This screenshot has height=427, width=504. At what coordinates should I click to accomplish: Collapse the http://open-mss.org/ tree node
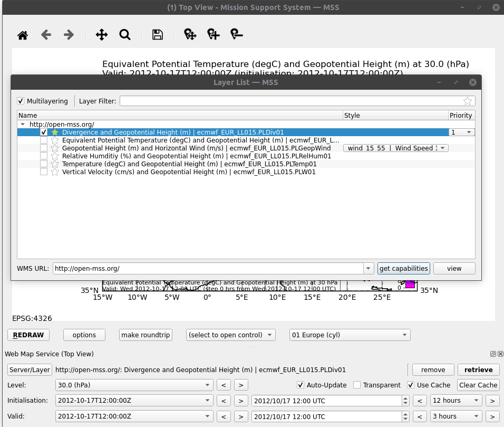coord(22,124)
